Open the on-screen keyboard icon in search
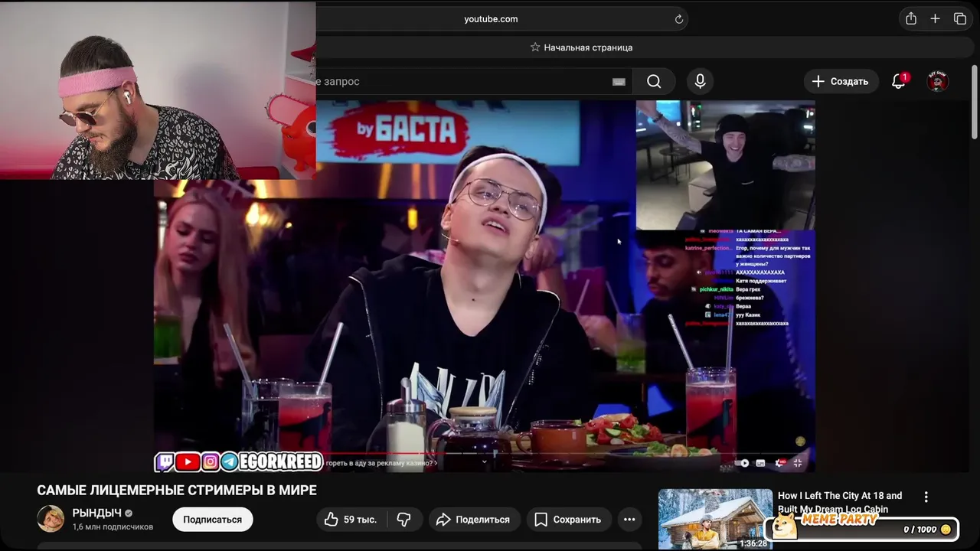Image resolution: width=980 pixels, height=551 pixels. [x=619, y=82]
